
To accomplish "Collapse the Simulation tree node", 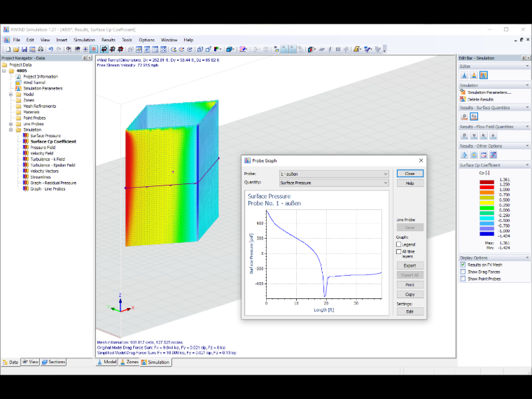I will point(11,130).
